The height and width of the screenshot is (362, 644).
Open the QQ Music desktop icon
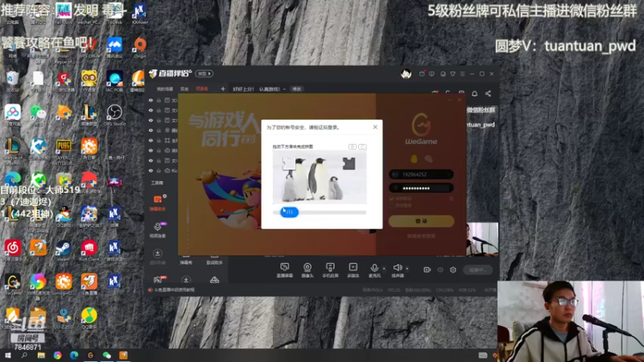tap(89, 318)
